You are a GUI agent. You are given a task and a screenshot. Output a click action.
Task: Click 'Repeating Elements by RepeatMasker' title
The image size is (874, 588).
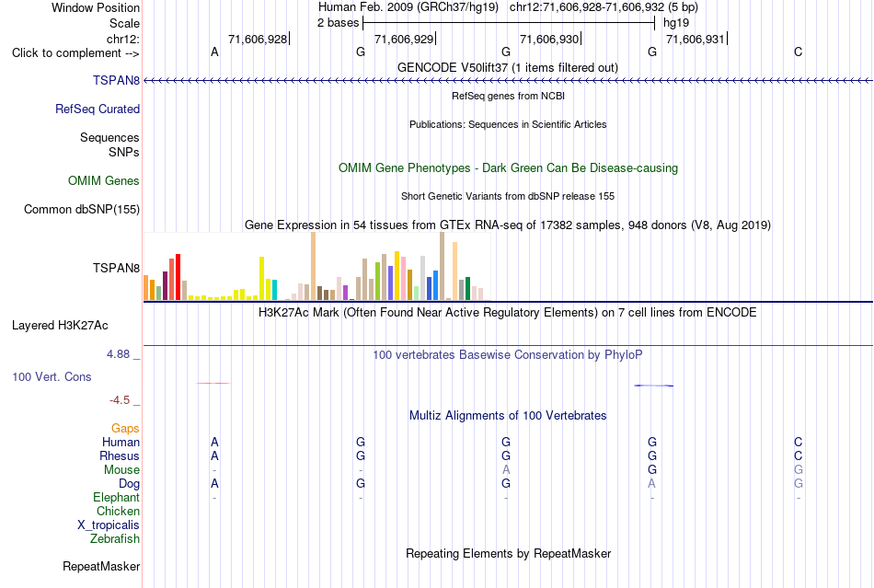[x=509, y=553]
